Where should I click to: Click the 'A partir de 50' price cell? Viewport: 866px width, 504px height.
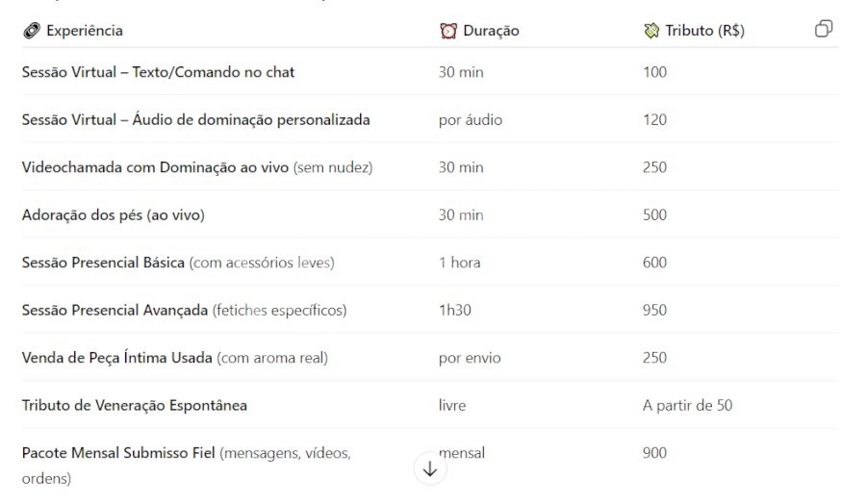[687, 405]
